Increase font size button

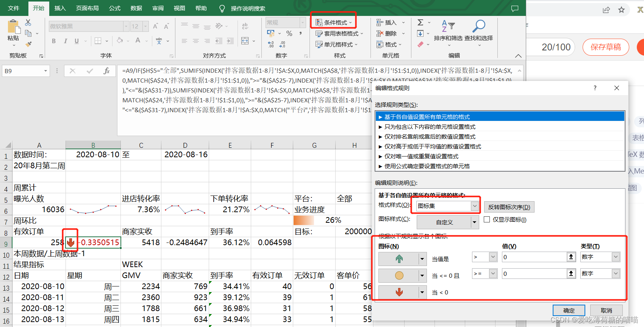(x=155, y=26)
